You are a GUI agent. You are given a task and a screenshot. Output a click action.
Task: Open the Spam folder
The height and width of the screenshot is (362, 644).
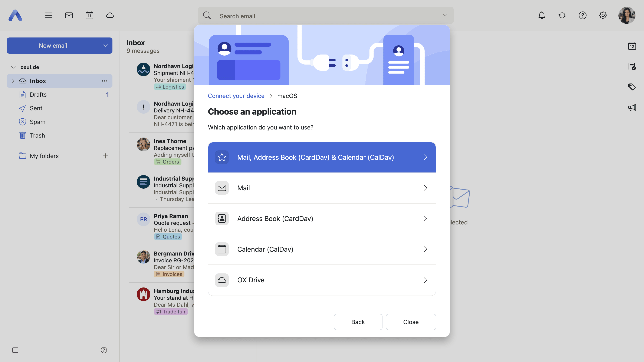(x=59, y=122)
